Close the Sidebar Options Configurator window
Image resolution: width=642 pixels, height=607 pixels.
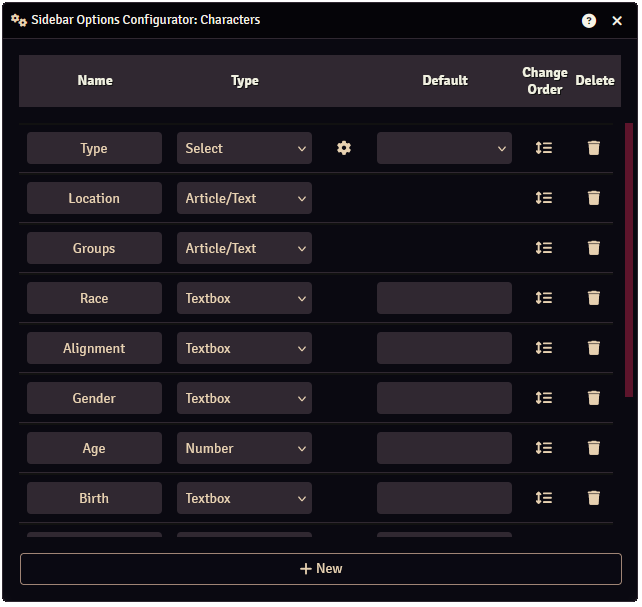point(617,20)
